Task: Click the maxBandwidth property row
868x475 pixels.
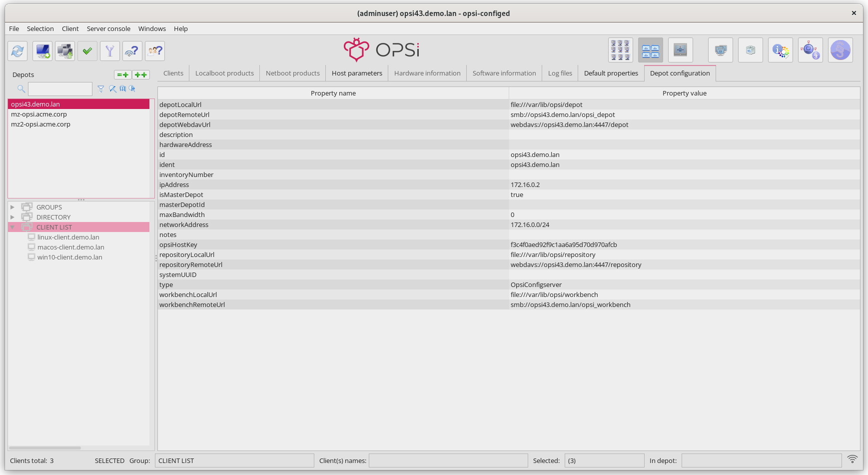Action: 509,214
